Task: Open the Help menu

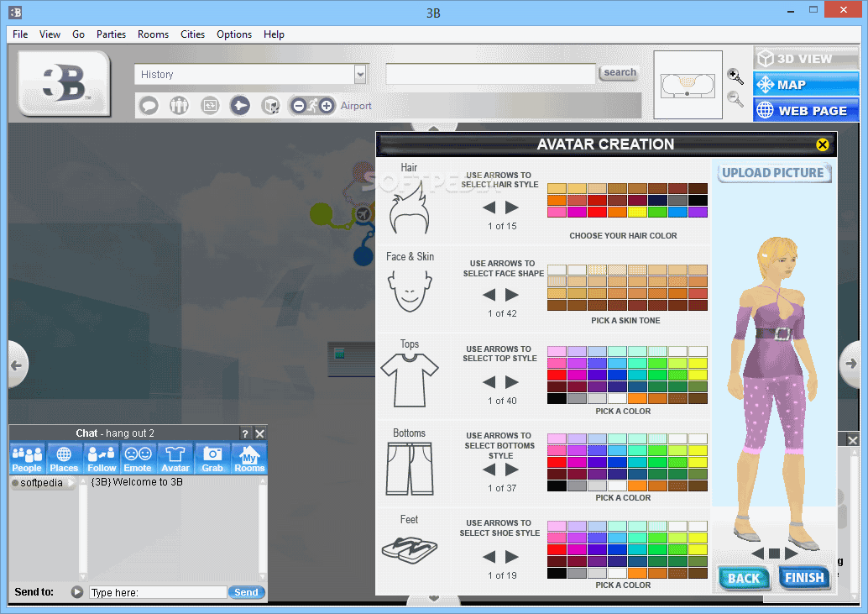Action: (x=274, y=34)
